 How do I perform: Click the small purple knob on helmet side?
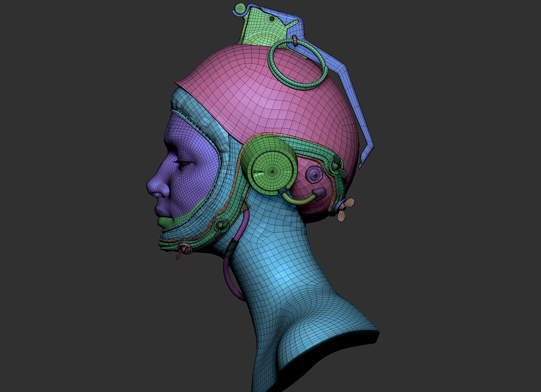pyautogui.click(x=314, y=175)
